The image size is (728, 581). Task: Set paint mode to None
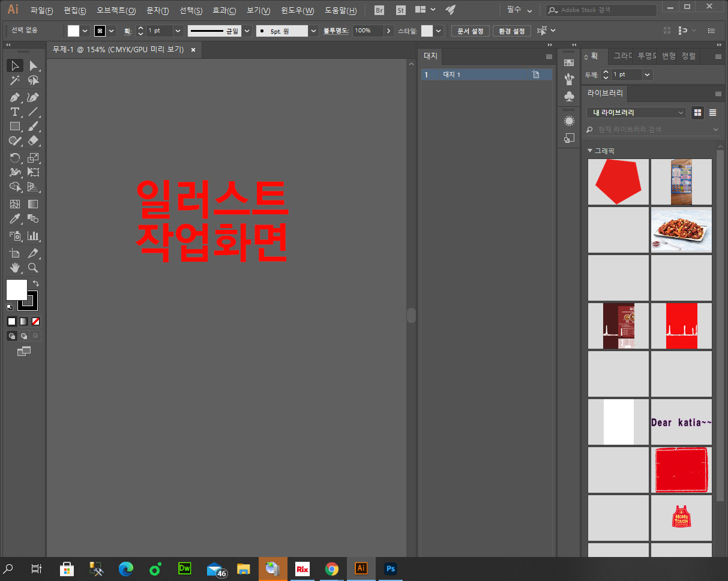35,321
